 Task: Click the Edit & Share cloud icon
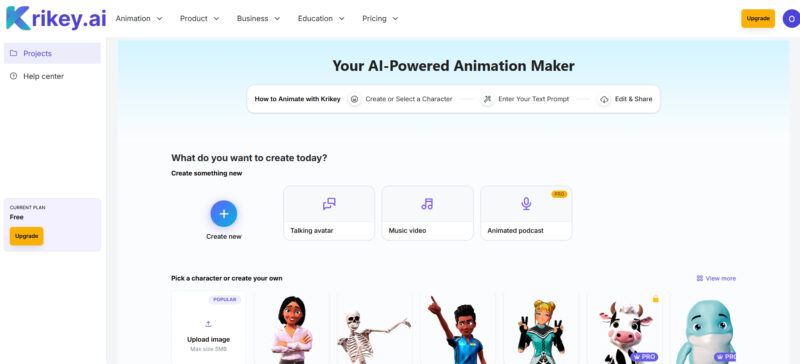(604, 99)
